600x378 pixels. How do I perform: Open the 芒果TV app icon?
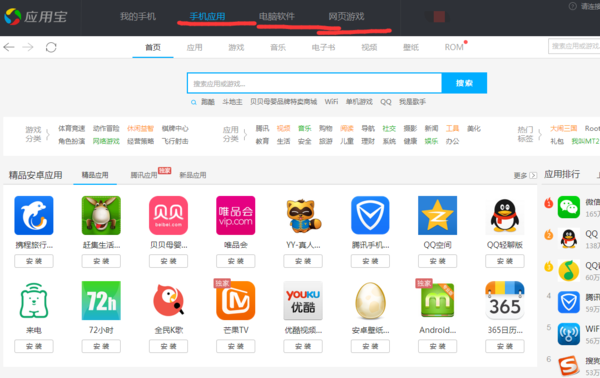click(236, 301)
